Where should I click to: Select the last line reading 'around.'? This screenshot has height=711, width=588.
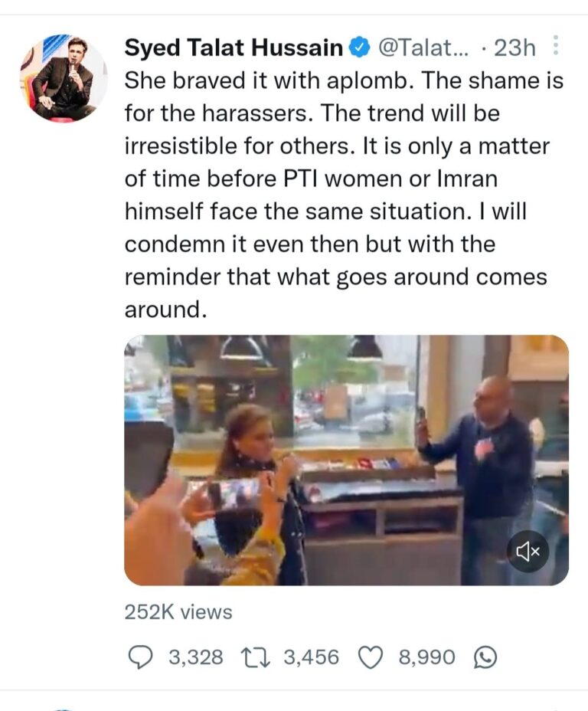click(165, 310)
